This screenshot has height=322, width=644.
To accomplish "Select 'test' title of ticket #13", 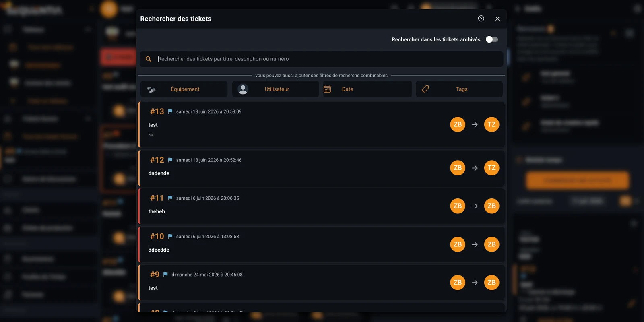I will (x=153, y=125).
